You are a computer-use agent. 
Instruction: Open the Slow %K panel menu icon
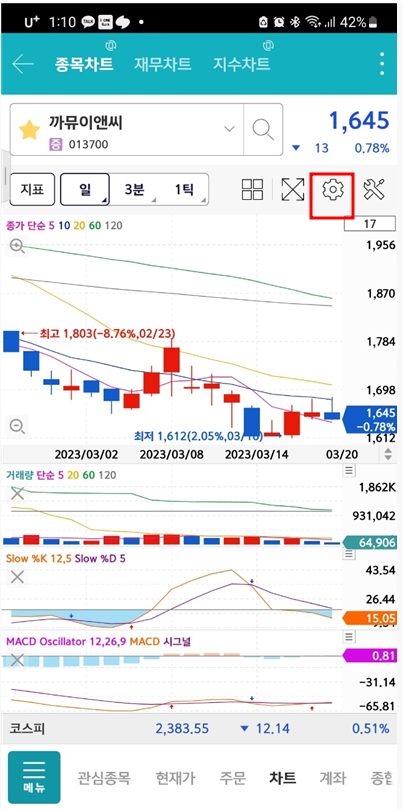point(349,554)
